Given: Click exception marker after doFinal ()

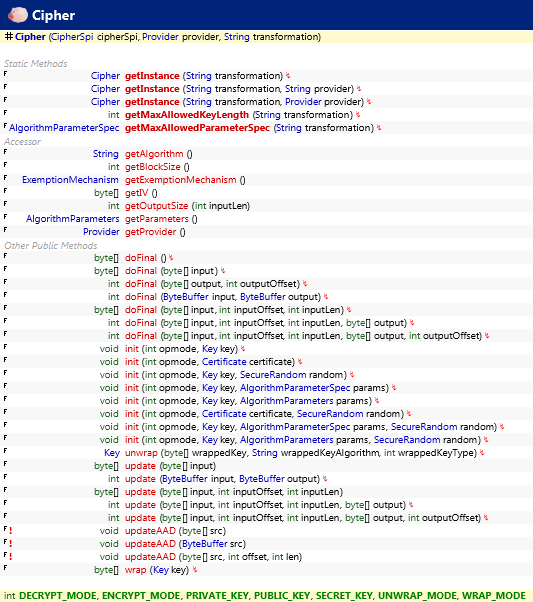Looking at the screenshot, I should [171, 258].
